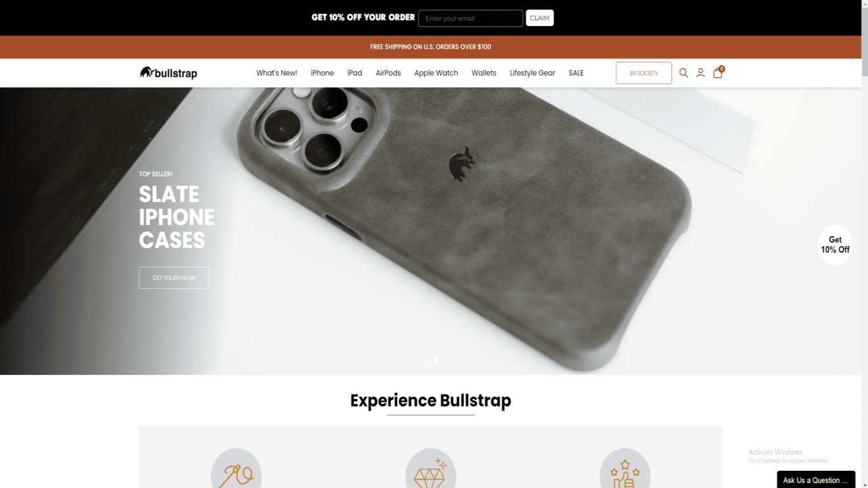Go to the SALE page
Viewport: 868px width, 488px height.
click(x=576, y=73)
